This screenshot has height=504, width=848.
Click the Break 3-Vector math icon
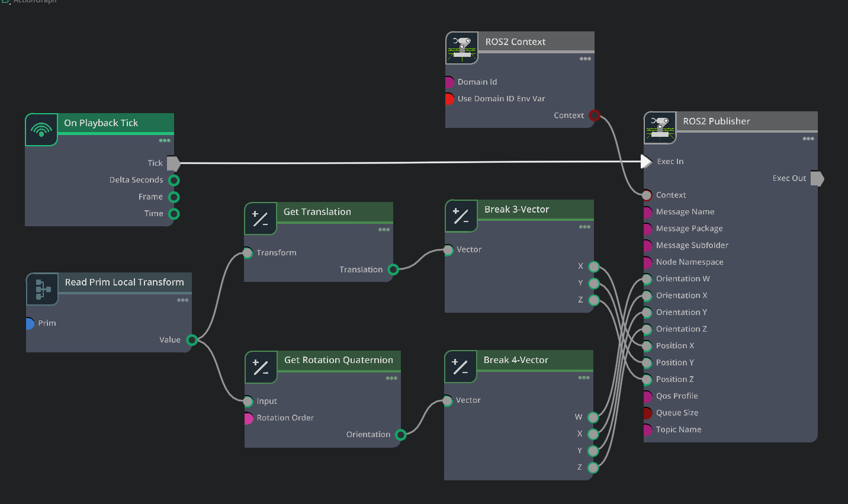coord(461,216)
